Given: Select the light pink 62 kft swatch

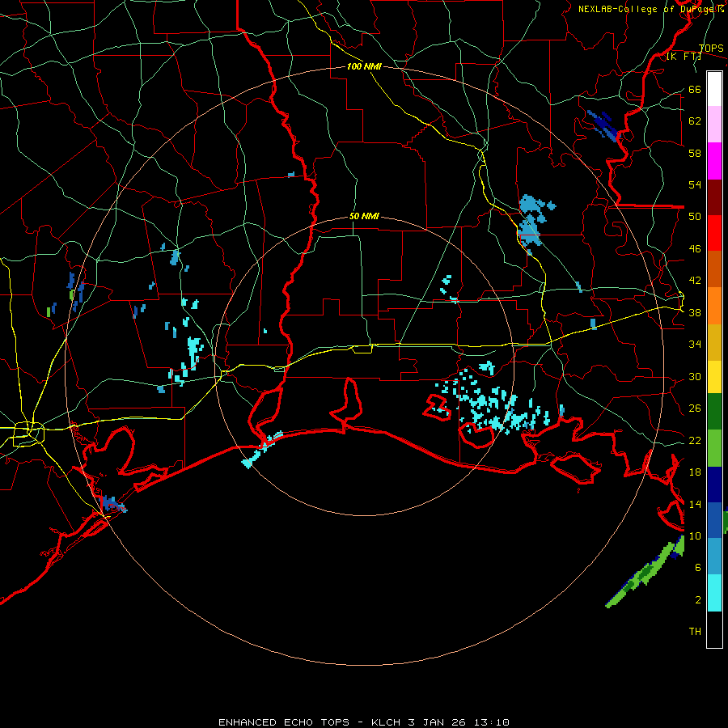Looking at the screenshot, I should tap(714, 125).
